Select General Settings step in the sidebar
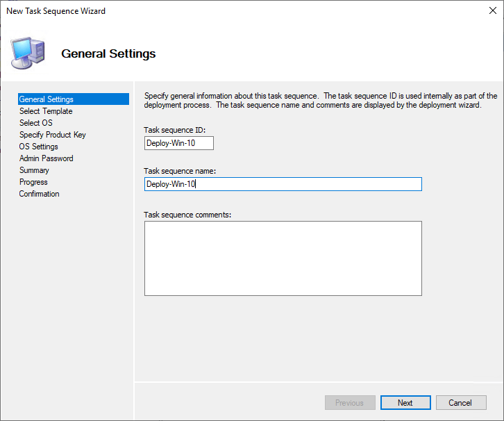The height and width of the screenshot is (421, 504). click(47, 99)
